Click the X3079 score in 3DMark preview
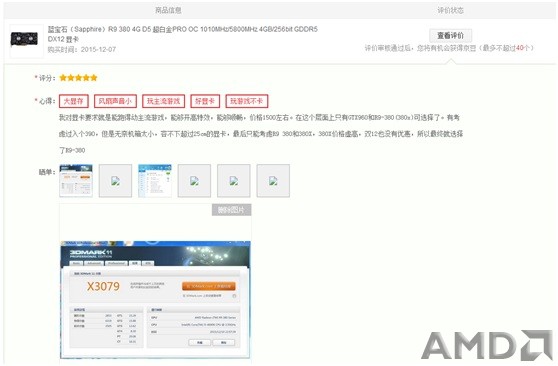This screenshot has height=366, width=558. click(x=104, y=286)
